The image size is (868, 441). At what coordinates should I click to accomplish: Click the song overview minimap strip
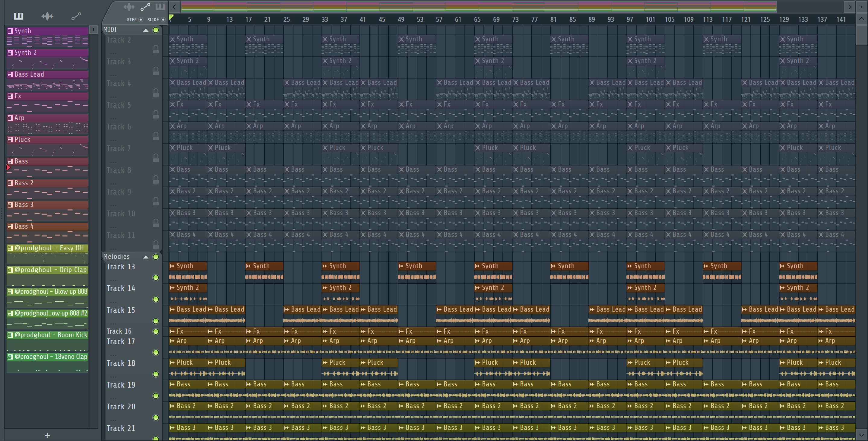coord(478,6)
